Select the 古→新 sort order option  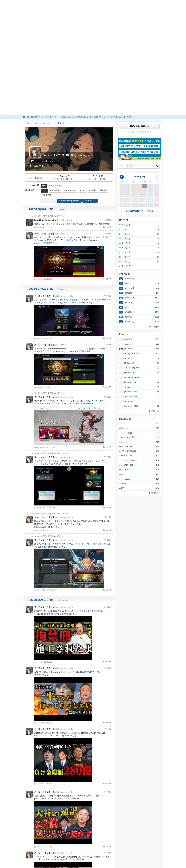point(59,186)
